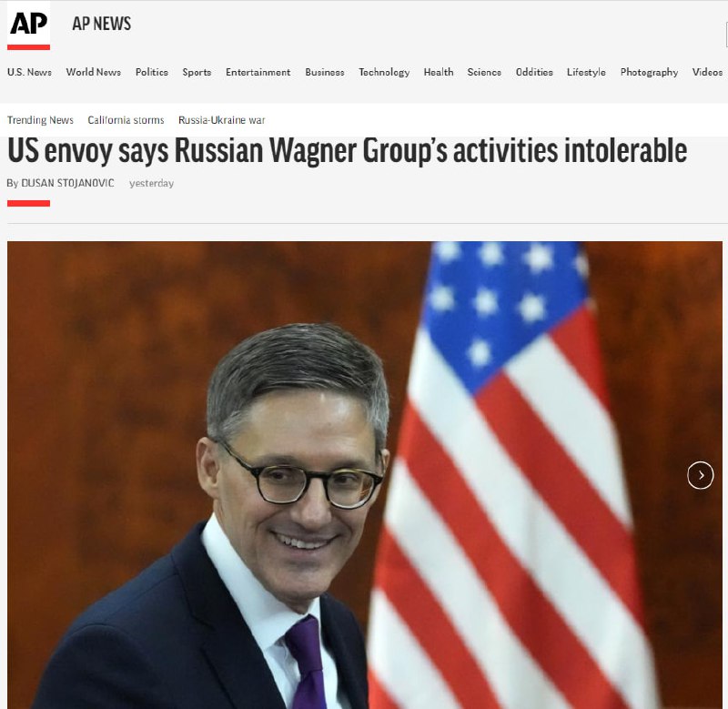This screenshot has height=709, width=728.
Task: Go to the Science section
Action: (x=484, y=72)
